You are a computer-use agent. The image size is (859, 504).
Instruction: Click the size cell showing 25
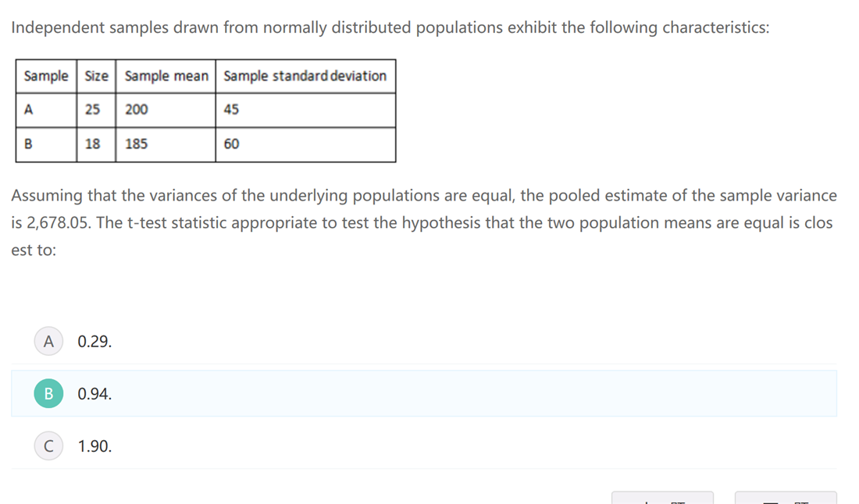coord(96,110)
